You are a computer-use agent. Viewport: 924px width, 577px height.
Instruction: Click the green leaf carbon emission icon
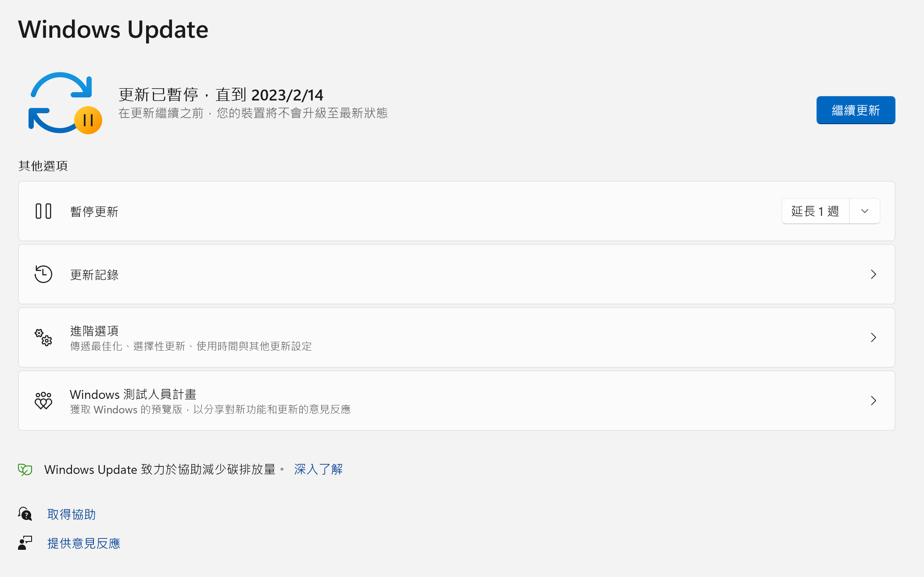(25, 469)
